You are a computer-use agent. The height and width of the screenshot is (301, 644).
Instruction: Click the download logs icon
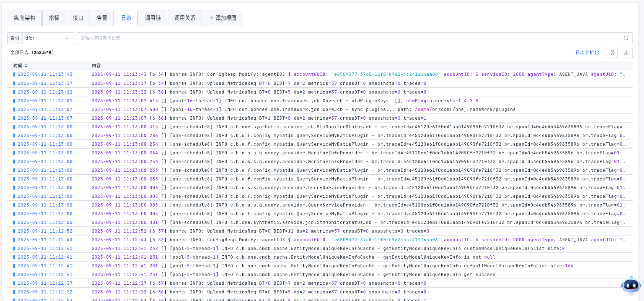pyautogui.click(x=626, y=53)
